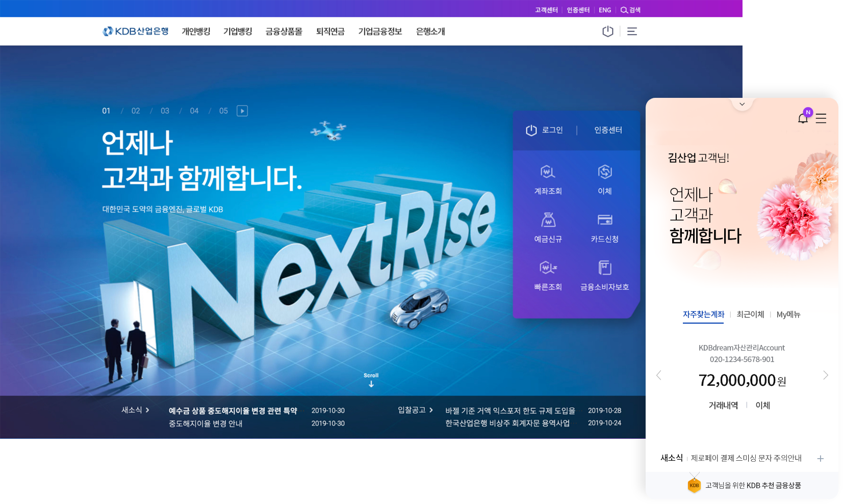Open 이체 icon in quick panel
Viewport: 843px width, 504px height.
click(605, 172)
